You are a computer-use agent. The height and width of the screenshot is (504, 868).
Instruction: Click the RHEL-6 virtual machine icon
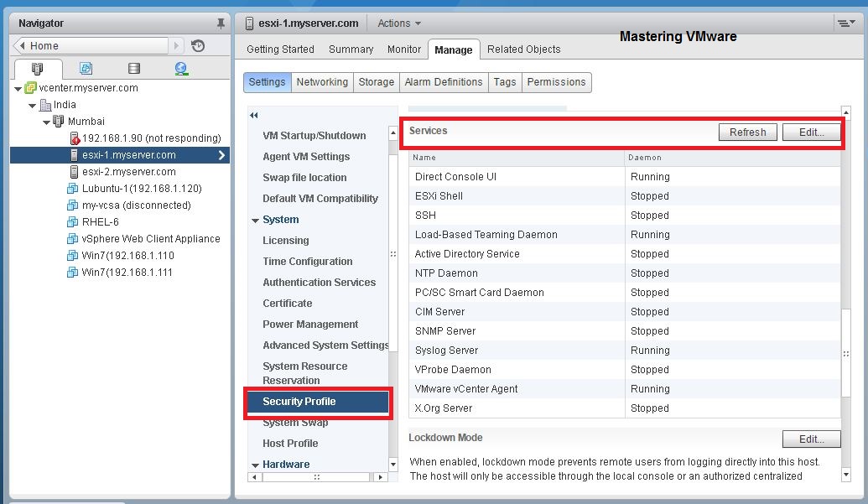72,222
